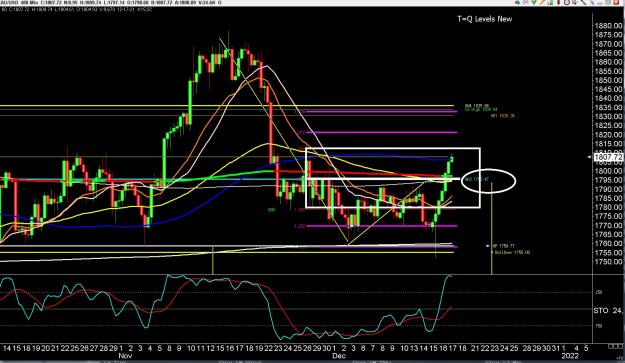625x363 pixels.
Task: Click the current price tag 1807.72
Action: coord(608,157)
